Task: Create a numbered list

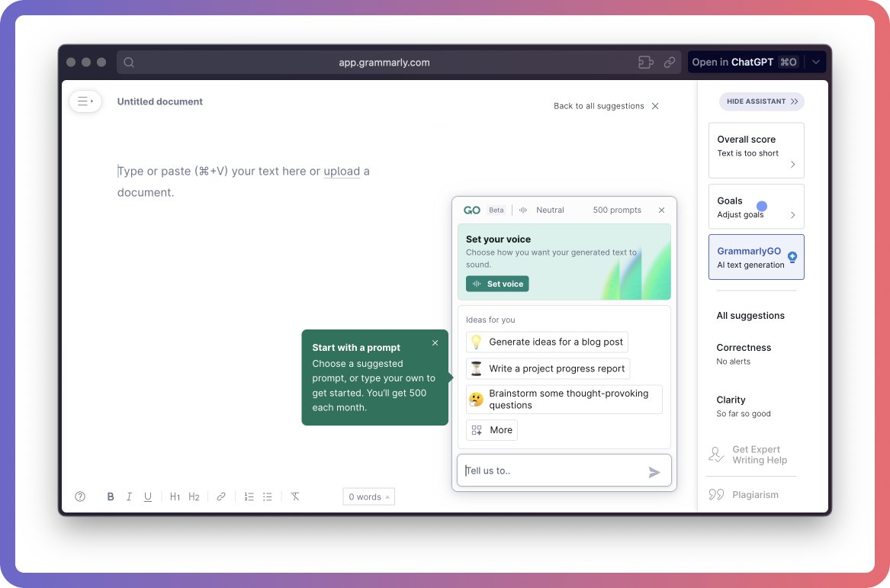Action: click(x=249, y=496)
